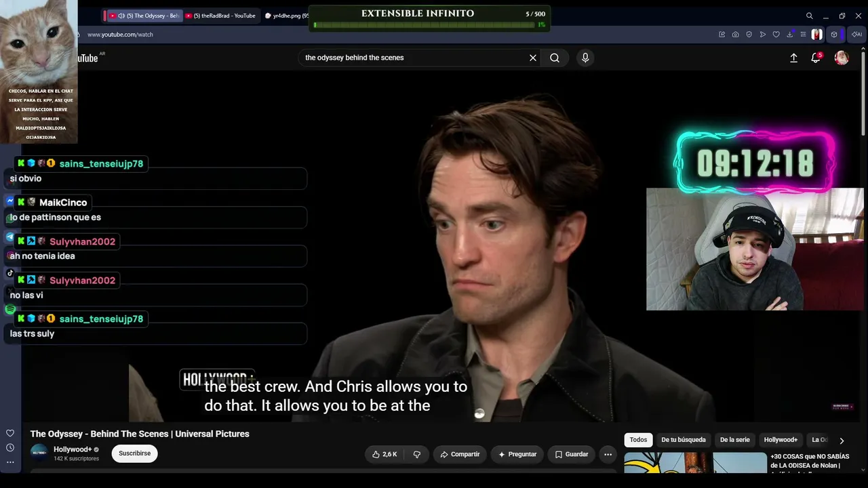
Task: Like the video showing 2,6 K
Action: pos(384,454)
